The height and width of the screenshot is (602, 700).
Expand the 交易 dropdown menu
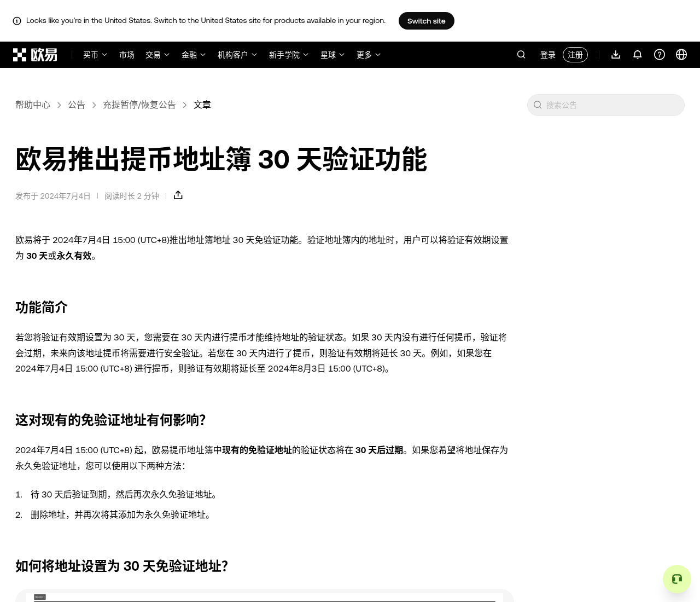click(157, 55)
